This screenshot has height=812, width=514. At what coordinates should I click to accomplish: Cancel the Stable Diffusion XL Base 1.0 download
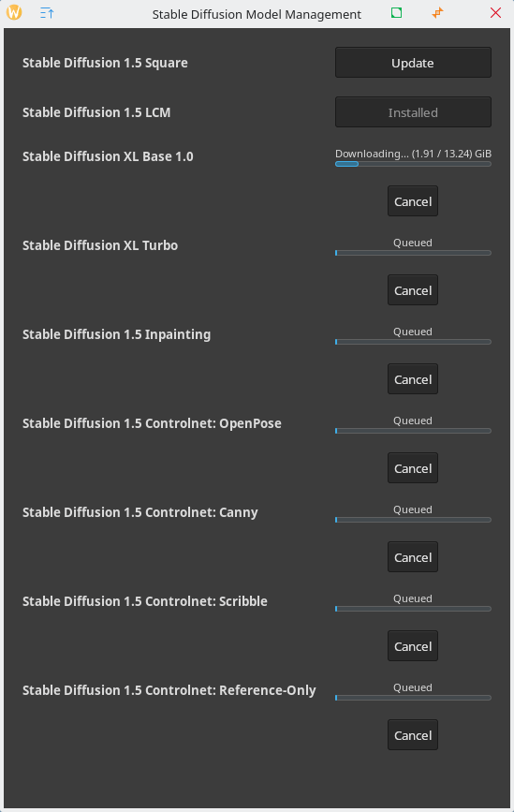tap(413, 201)
